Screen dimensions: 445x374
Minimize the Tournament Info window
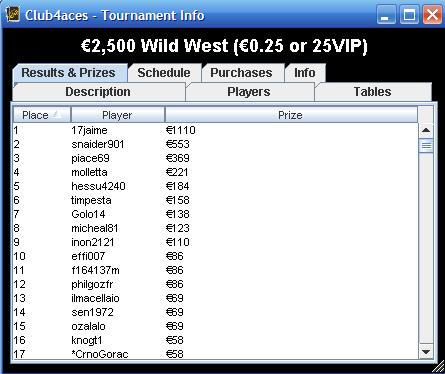coord(386,15)
